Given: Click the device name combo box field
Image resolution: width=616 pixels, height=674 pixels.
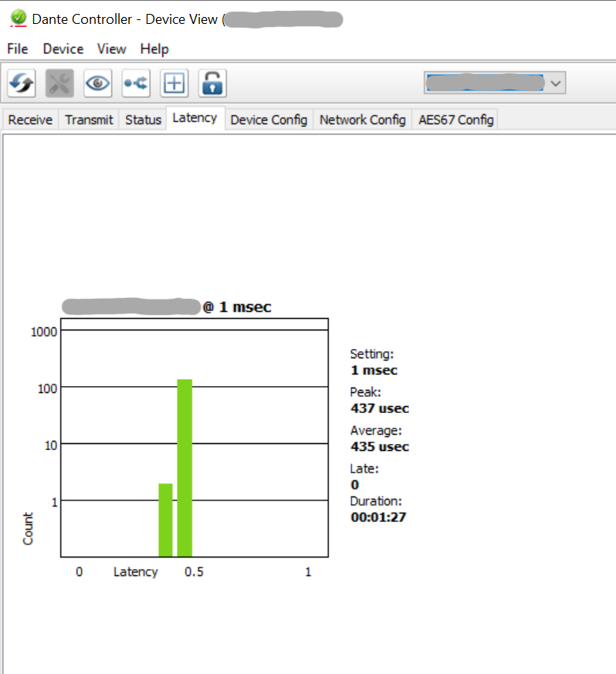Looking at the screenshot, I should click(494, 83).
